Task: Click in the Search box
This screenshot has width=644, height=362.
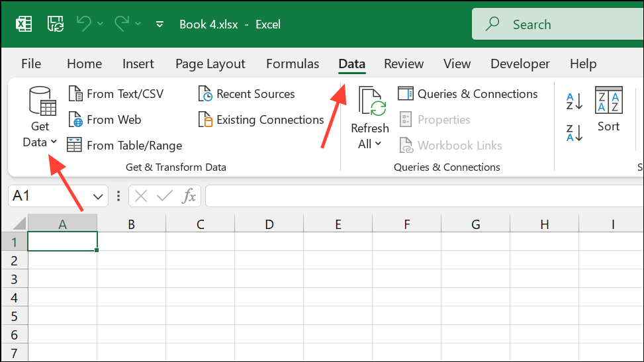Action: click(558, 24)
